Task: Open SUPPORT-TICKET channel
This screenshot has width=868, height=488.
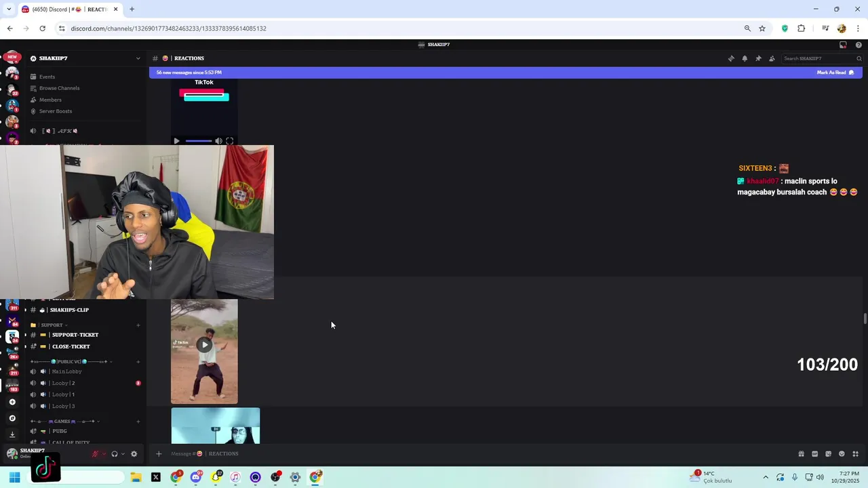Action: (75, 335)
